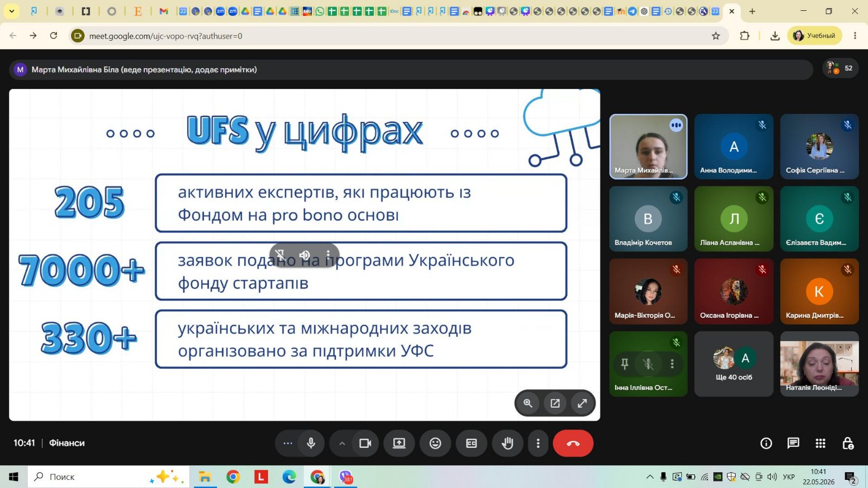Toggle closed captions

click(x=471, y=443)
